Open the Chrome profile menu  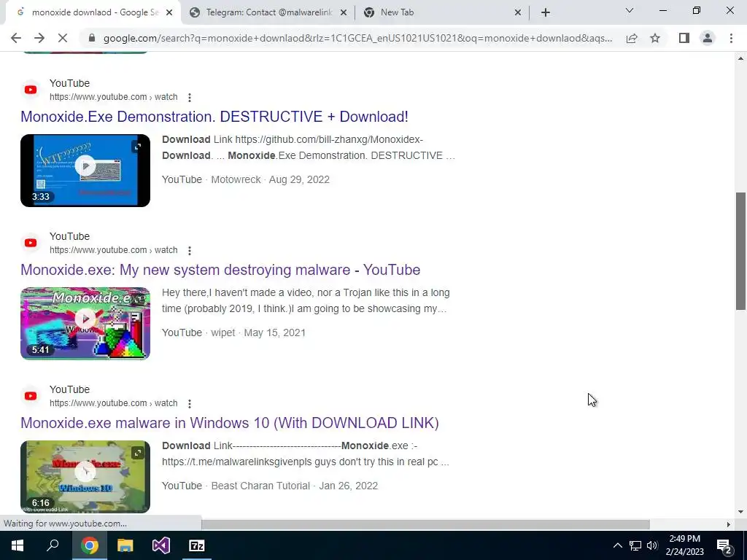(708, 38)
